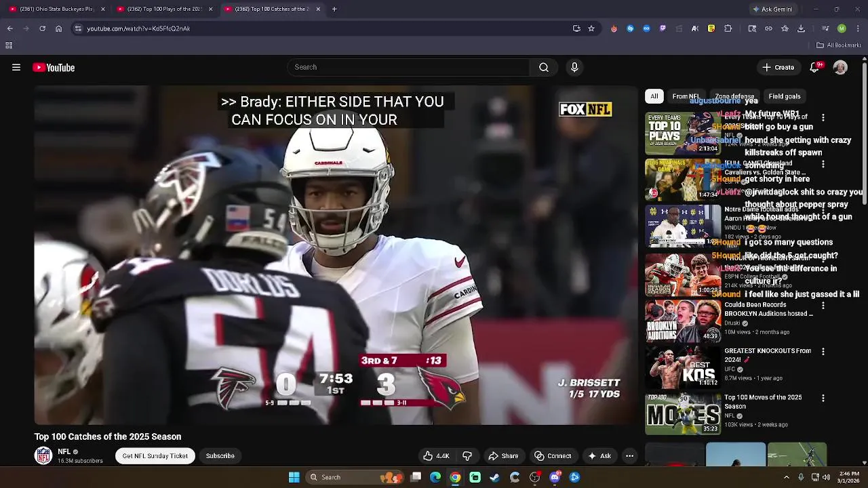Click Get NFL Sunday Ticket button
This screenshot has width=868, height=488.
click(155, 456)
